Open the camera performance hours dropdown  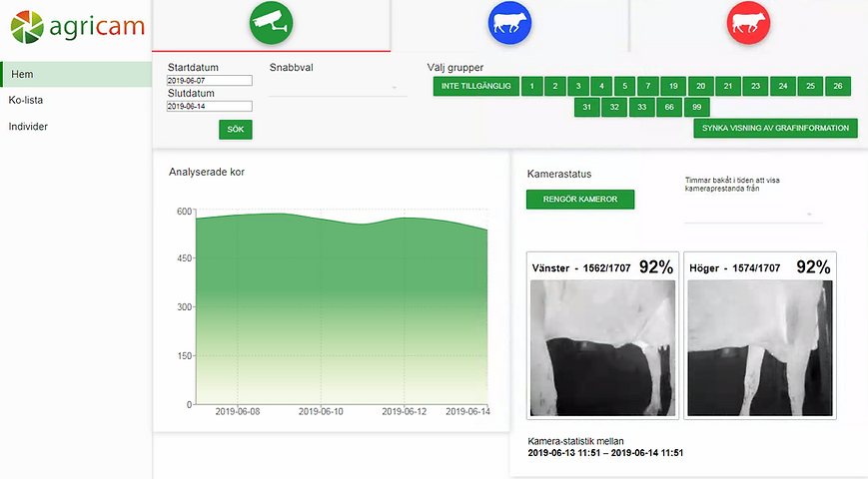point(753,214)
